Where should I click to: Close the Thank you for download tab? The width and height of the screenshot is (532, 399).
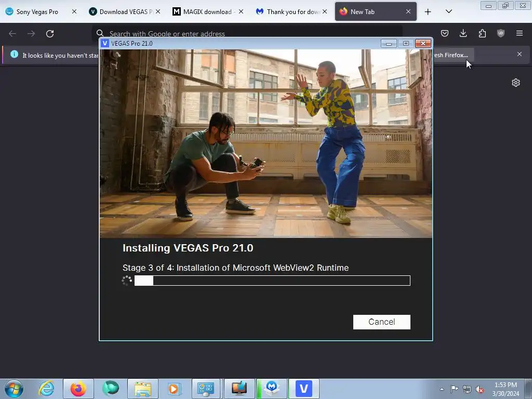coord(325,11)
